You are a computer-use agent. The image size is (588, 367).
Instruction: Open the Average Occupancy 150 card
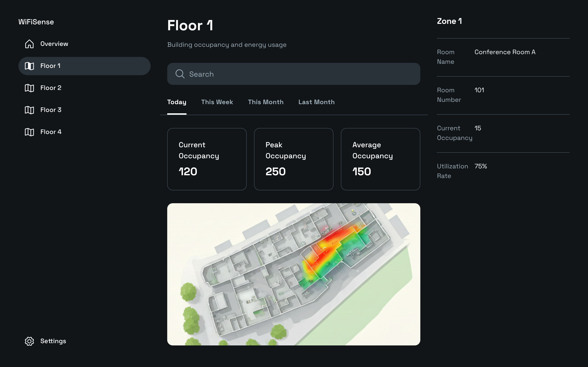pos(380,159)
